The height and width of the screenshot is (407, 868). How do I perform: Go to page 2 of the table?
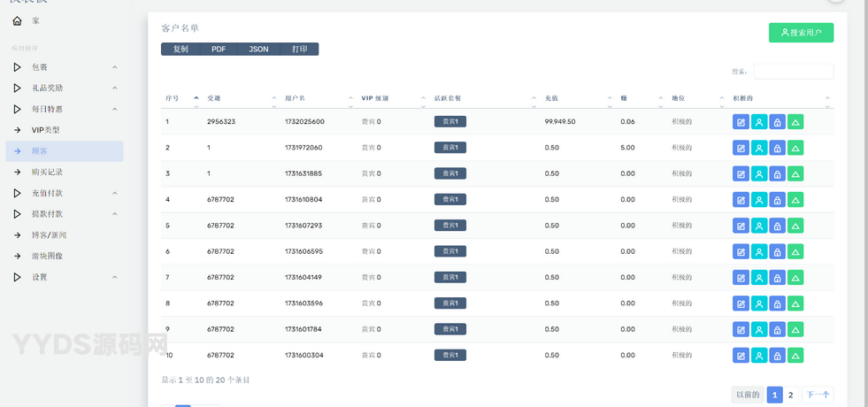tap(791, 395)
